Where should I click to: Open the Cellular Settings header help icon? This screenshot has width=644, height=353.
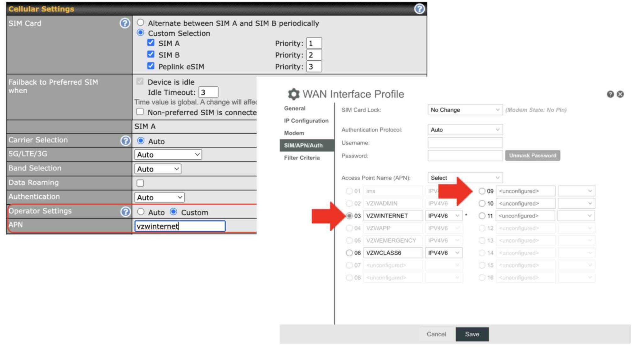(x=419, y=9)
